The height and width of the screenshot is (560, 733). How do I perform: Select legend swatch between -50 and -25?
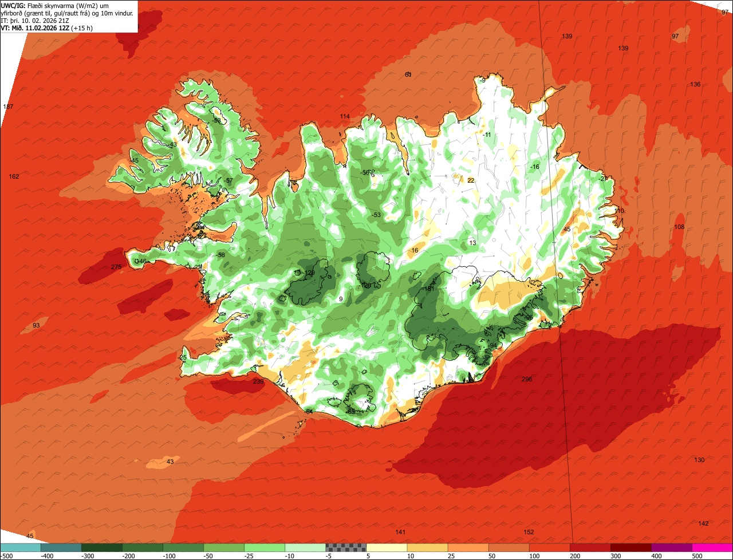pyautogui.click(x=224, y=547)
